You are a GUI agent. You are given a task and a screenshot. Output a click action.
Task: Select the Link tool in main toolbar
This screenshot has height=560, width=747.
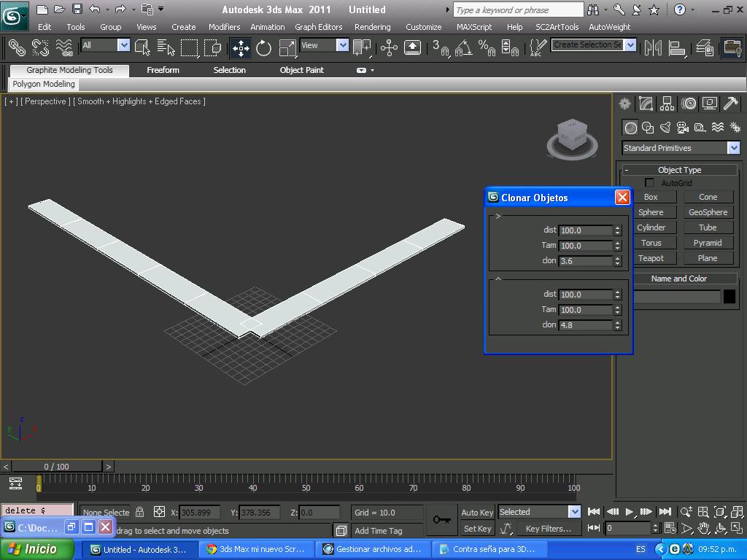(18, 47)
